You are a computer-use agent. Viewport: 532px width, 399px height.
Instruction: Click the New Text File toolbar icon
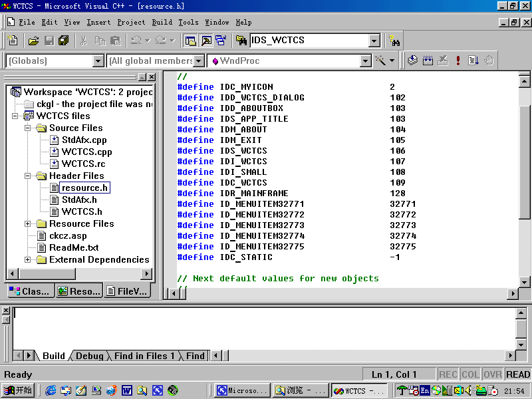[13, 41]
